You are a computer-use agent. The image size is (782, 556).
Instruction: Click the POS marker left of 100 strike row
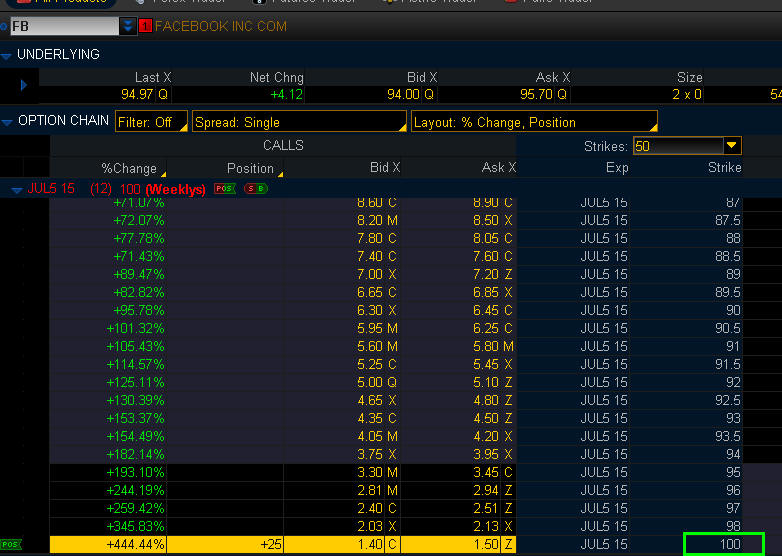click(x=11, y=544)
